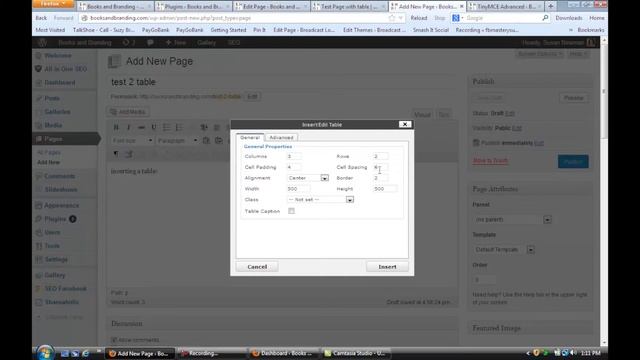Click the paste icon after Paragraph dropdown
This screenshot has height=360, width=640.
206,140
